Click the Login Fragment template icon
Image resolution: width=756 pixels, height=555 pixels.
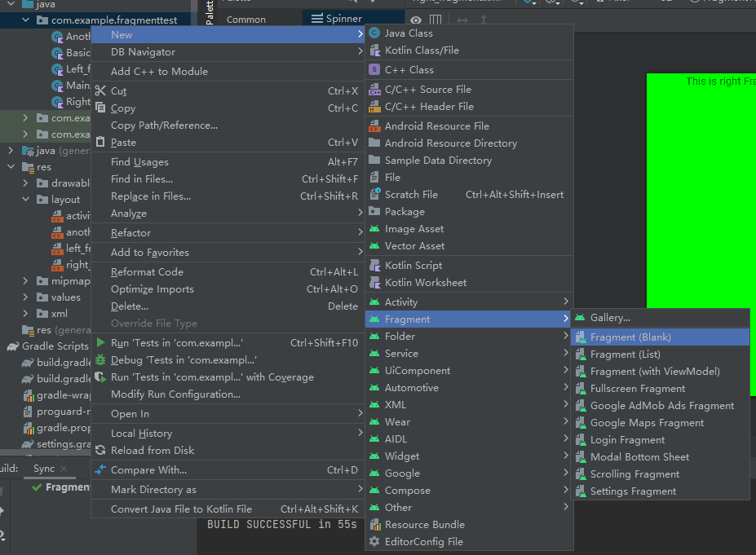point(581,440)
